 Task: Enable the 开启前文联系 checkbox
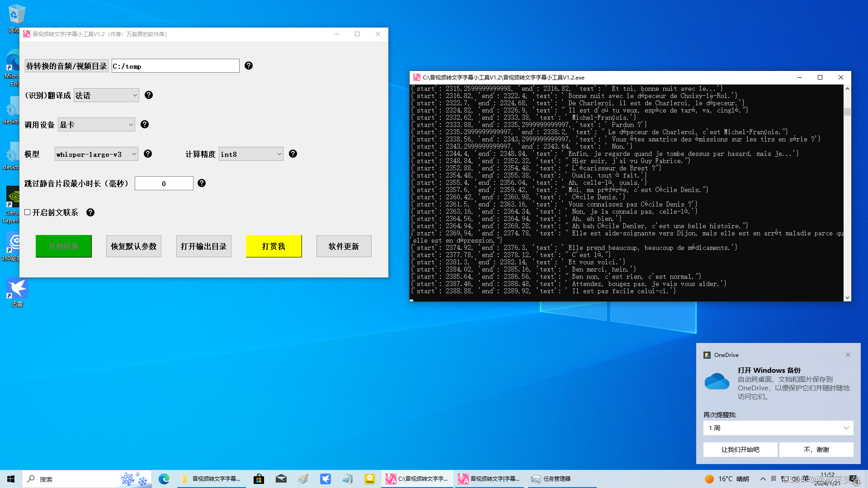click(x=28, y=212)
